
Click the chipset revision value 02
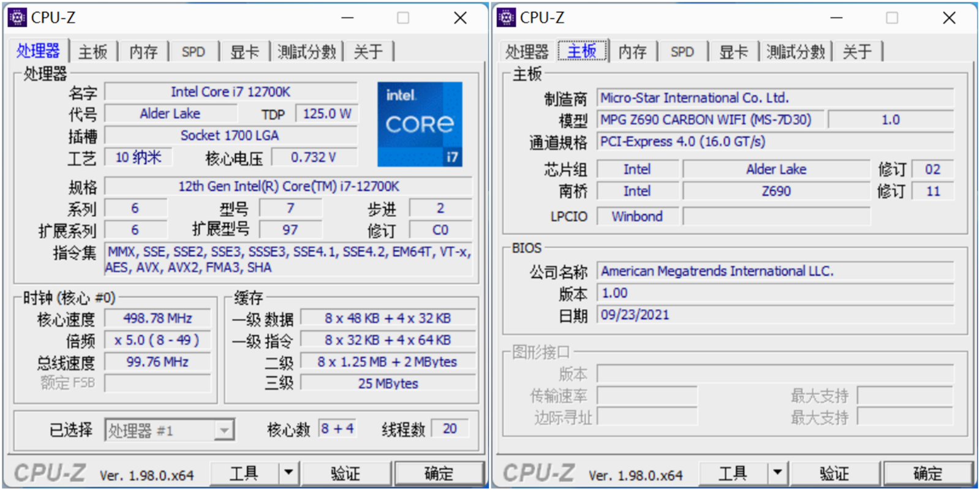pyautogui.click(x=933, y=169)
